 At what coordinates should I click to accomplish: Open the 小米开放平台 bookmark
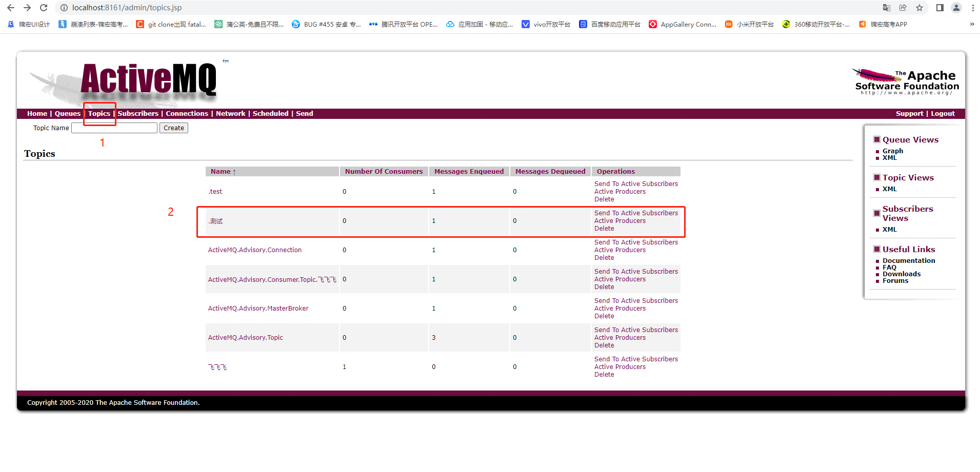(749, 24)
